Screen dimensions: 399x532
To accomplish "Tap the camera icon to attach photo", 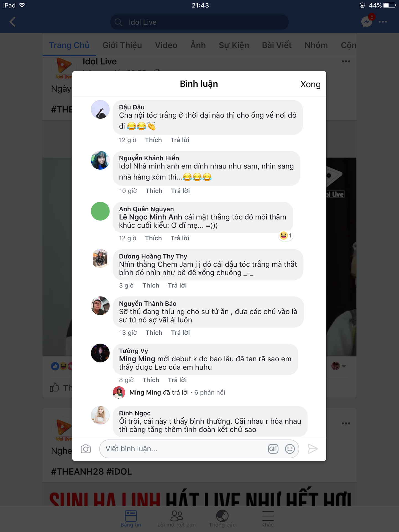I will click(x=86, y=449).
